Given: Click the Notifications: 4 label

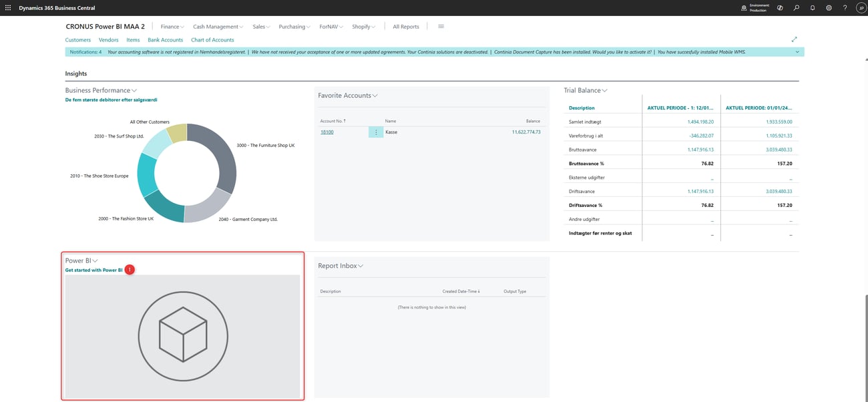Looking at the screenshot, I should pyautogui.click(x=85, y=51).
